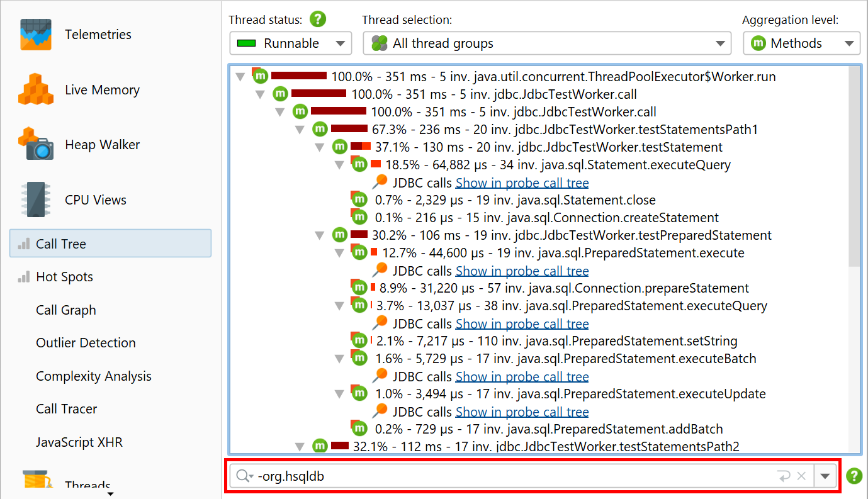The width and height of the screenshot is (868, 499).
Task: Click the method icon for Connection.createStatement
Action: tap(359, 217)
